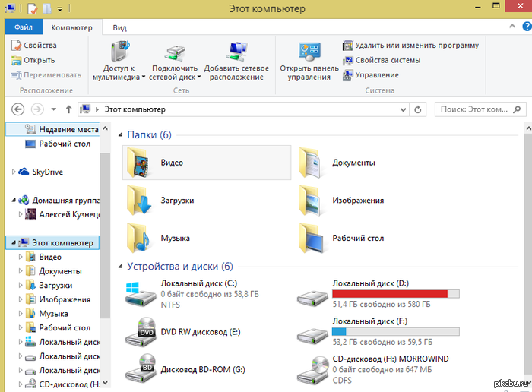Open the Загрузки folder in main pane
The image size is (532, 392).
(141, 200)
